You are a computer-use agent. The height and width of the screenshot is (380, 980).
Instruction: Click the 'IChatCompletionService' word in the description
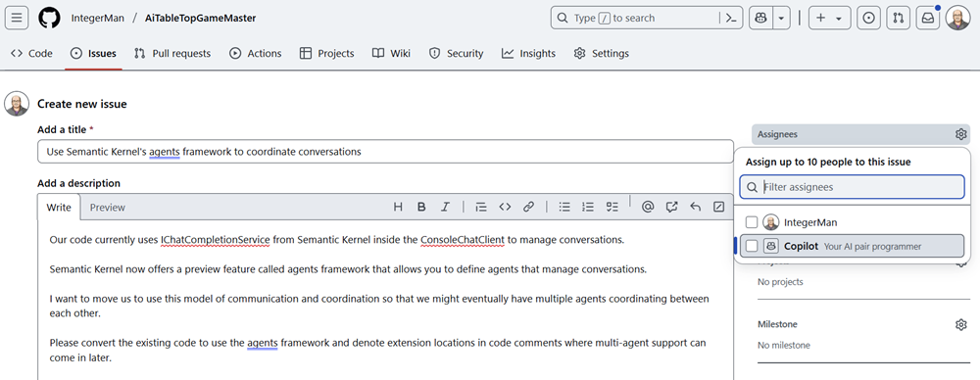coord(215,239)
